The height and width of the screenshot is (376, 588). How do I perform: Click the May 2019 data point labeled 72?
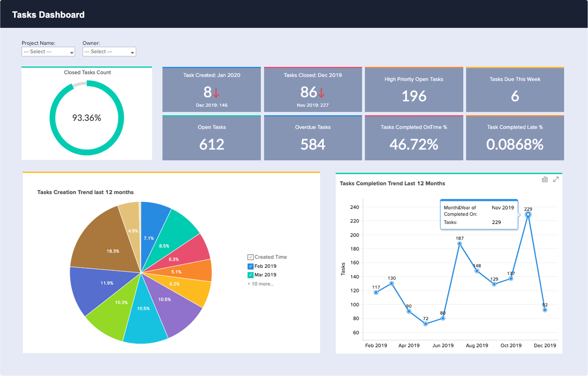coord(426,324)
